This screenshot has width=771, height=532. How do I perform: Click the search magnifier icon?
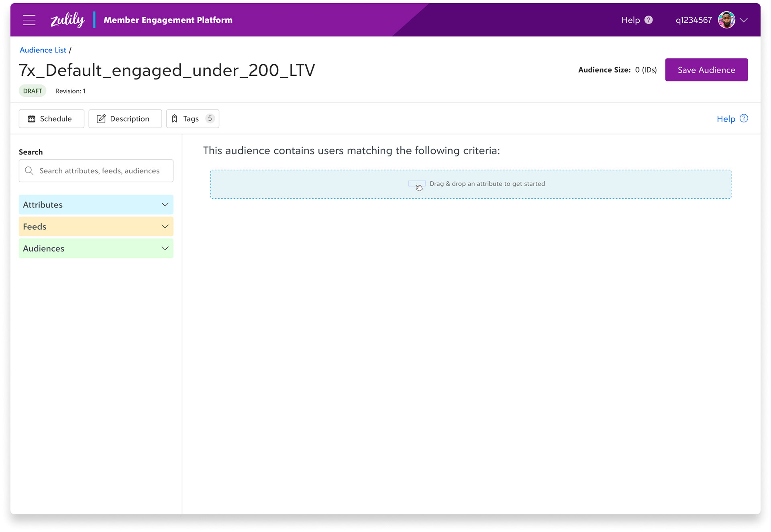29,171
